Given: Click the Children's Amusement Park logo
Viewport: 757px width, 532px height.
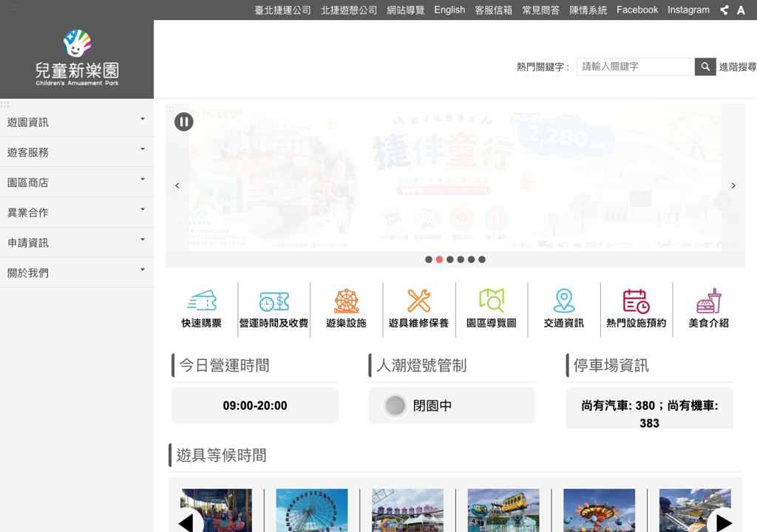Looking at the screenshot, I should (77, 58).
